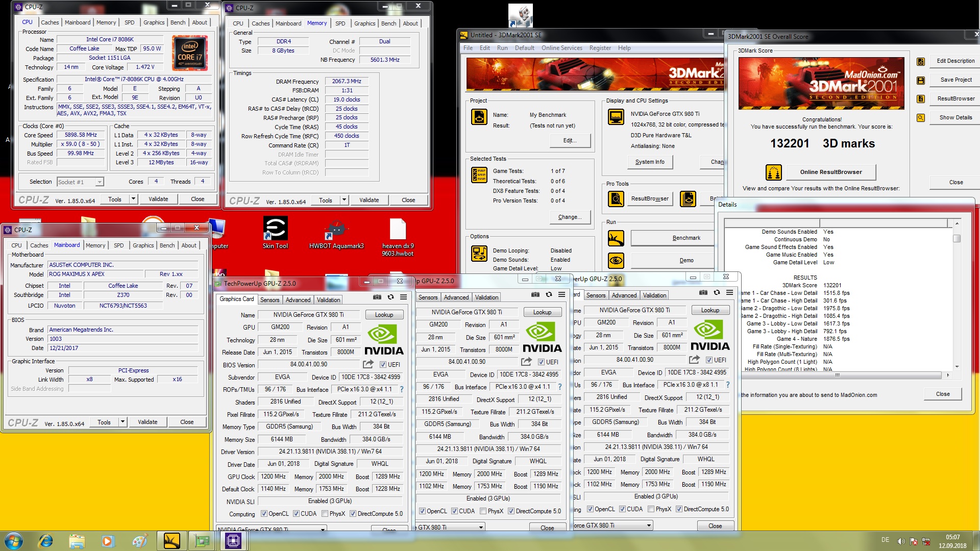Switch to Caches tab in first CPU-Z
Screen dimensions: 980x551
pos(50,22)
